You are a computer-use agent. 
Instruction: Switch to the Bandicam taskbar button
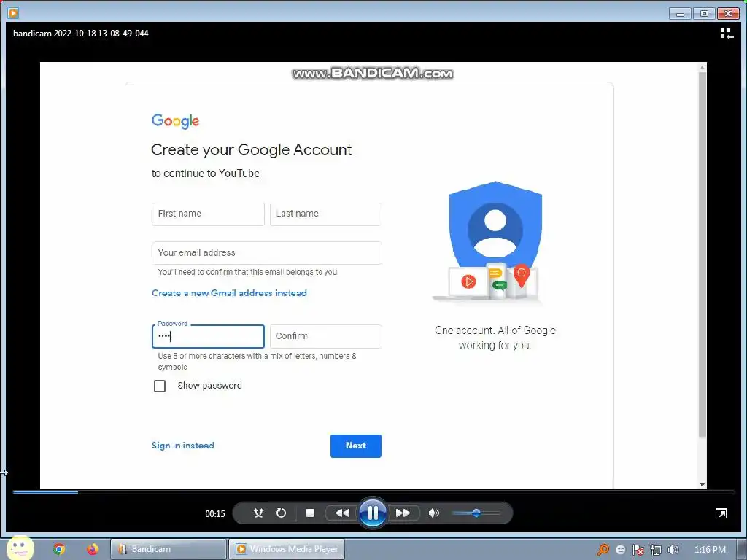[169, 549]
